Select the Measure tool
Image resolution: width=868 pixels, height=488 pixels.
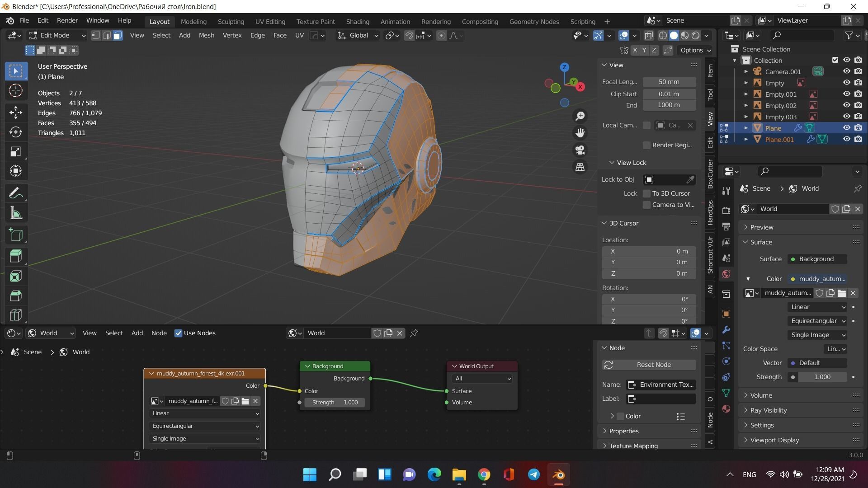pyautogui.click(x=16, y=214)
